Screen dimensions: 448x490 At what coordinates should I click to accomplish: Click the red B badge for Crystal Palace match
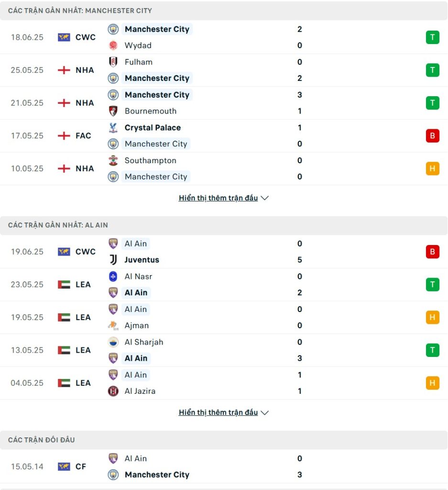[432, 135]
